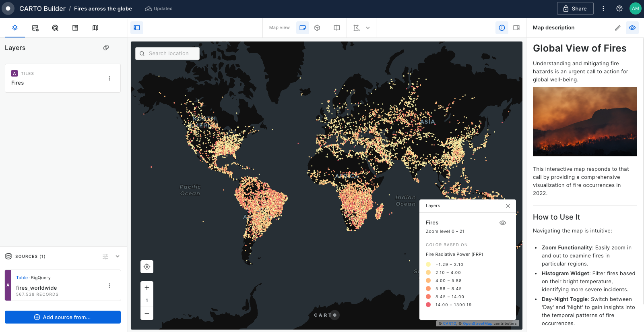
Task: Open the Legend tab icon
Action: coord(75,28)
